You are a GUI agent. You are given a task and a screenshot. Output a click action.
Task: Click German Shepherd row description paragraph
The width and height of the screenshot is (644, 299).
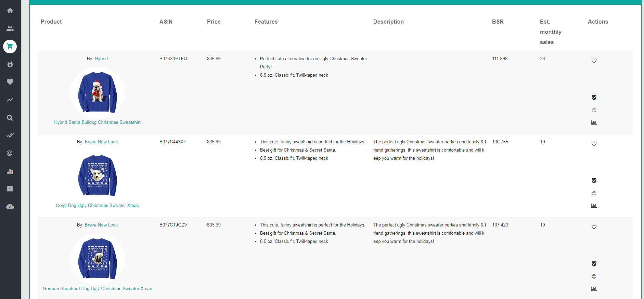(x=430, y=233)
